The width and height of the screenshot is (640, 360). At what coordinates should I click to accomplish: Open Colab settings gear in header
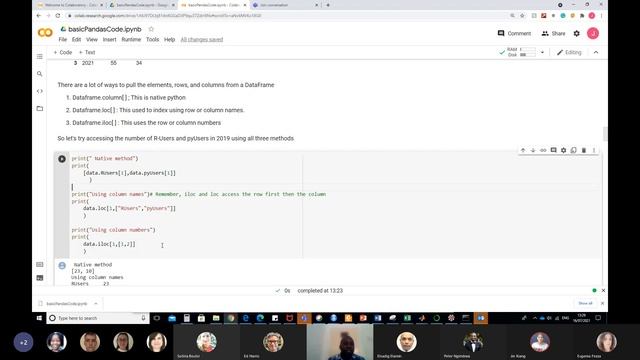click(x=576, y=33)
